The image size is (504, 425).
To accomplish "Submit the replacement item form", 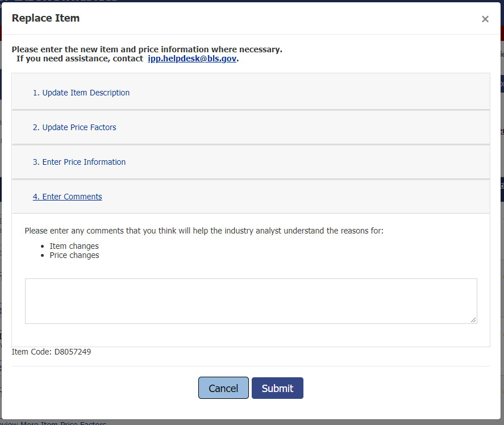I will (277, 388).
